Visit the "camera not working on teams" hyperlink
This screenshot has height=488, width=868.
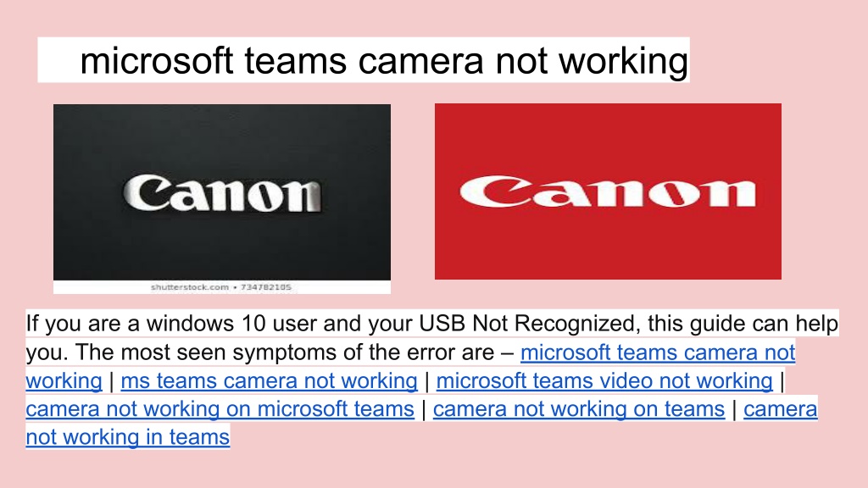pyautogui.click(x=578, y=409)
